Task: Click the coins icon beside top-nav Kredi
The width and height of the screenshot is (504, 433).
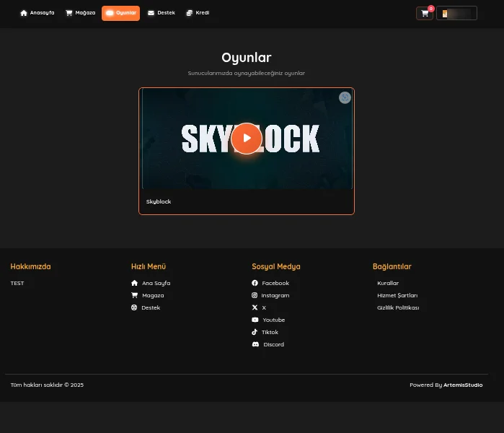Action: pos(190,13)
